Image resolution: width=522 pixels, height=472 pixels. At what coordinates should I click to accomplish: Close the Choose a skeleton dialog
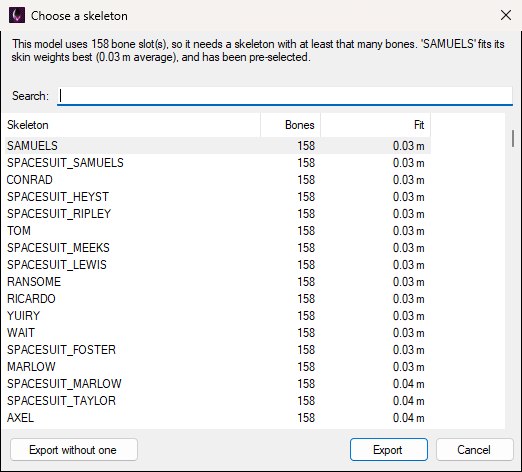[x=506, y=15]
